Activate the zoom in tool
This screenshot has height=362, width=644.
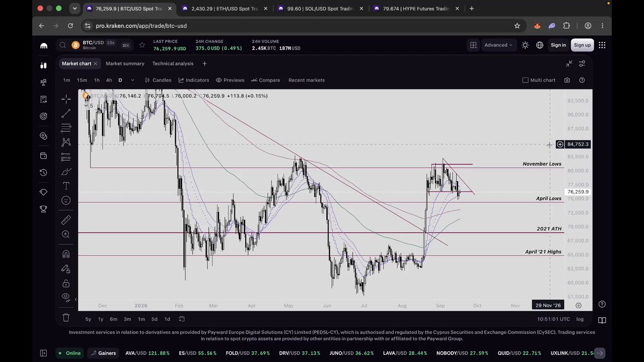pyautogui.click(x=65, y=234)
